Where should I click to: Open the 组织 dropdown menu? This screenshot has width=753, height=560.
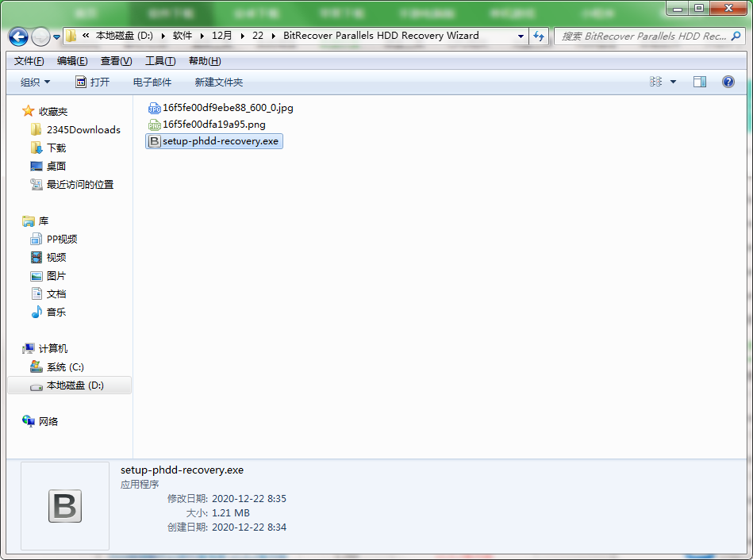[35, 82]
